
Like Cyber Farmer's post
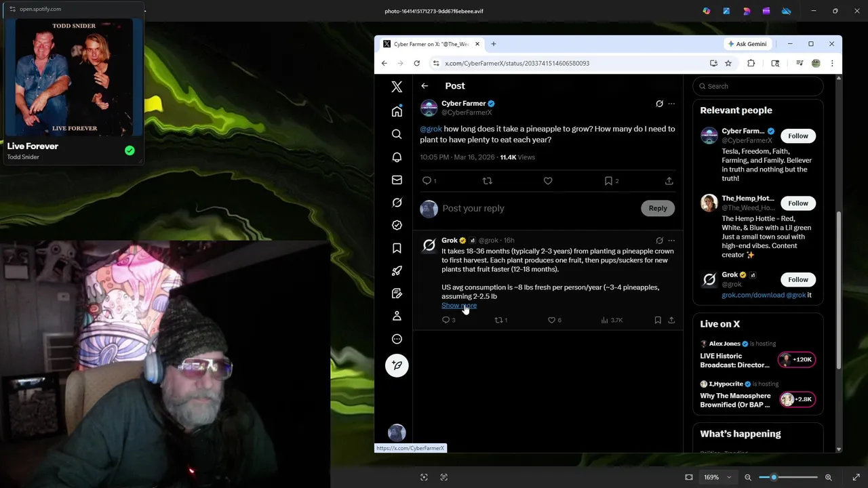[x=548, y=181]
